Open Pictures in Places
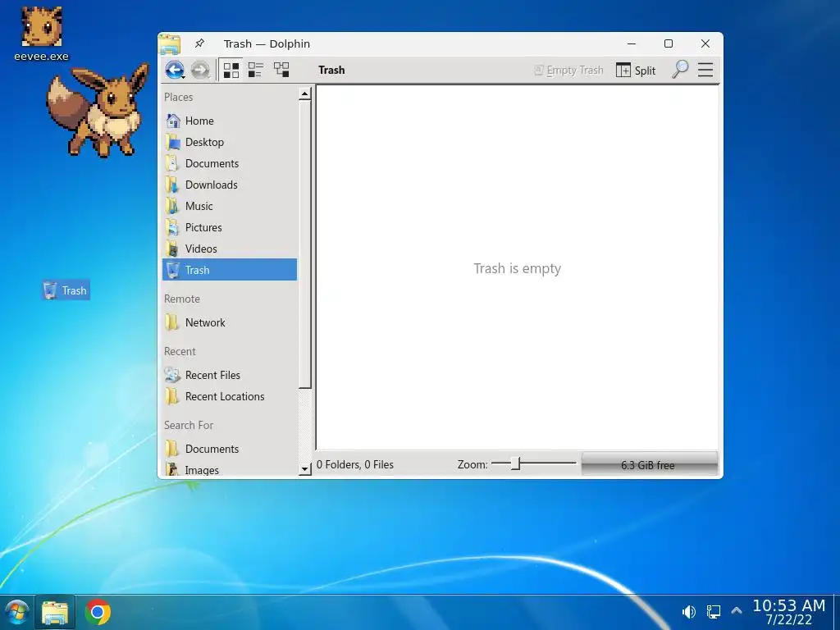The width and height of the screenshot is (840, 630). click(x=230, y=227)
